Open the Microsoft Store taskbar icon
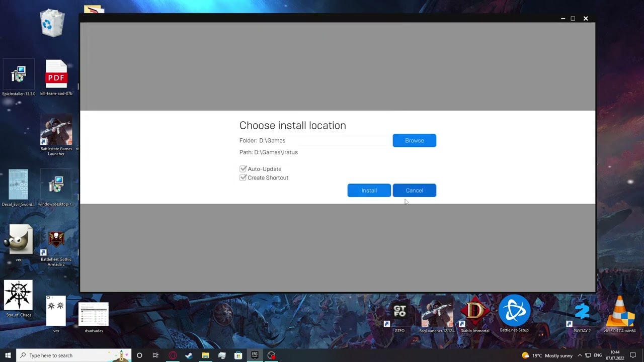 [238, 355]
